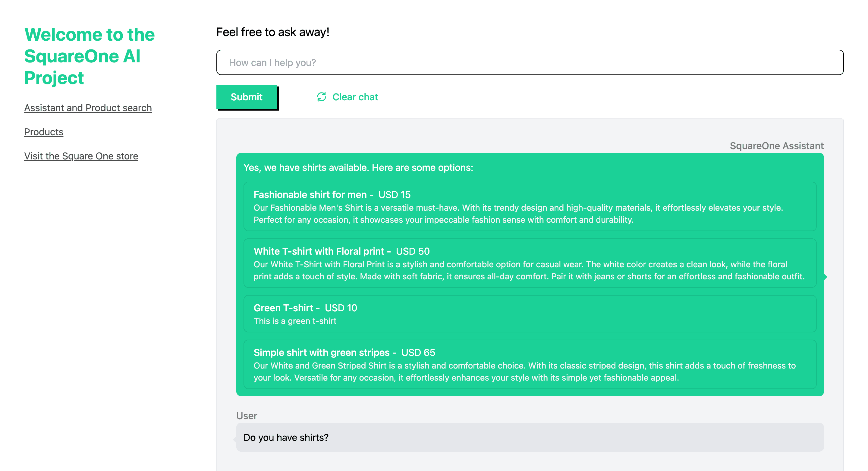The height and width of the screenshot is (471, 868).
Task: Click the Green T-shirt description text
Action: coord(294,321)
